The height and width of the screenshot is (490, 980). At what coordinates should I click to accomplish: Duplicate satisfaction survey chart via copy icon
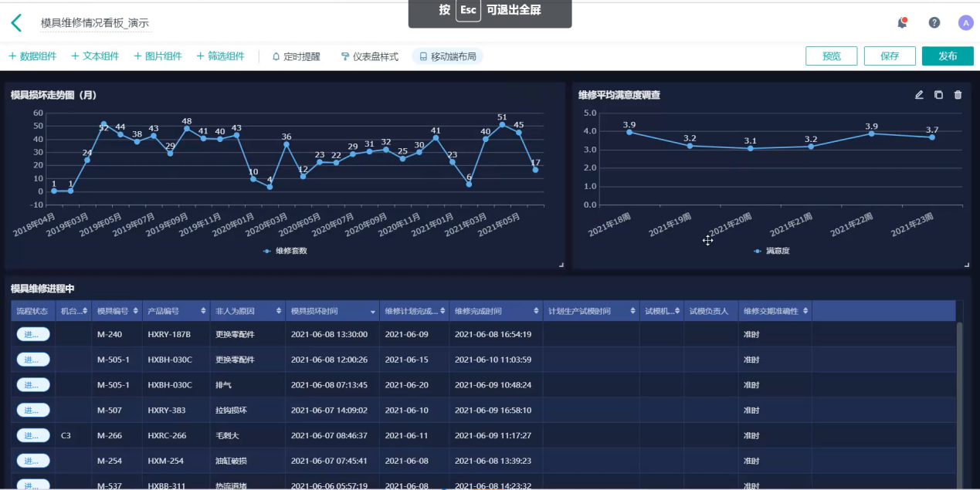(x=937, y=94)
